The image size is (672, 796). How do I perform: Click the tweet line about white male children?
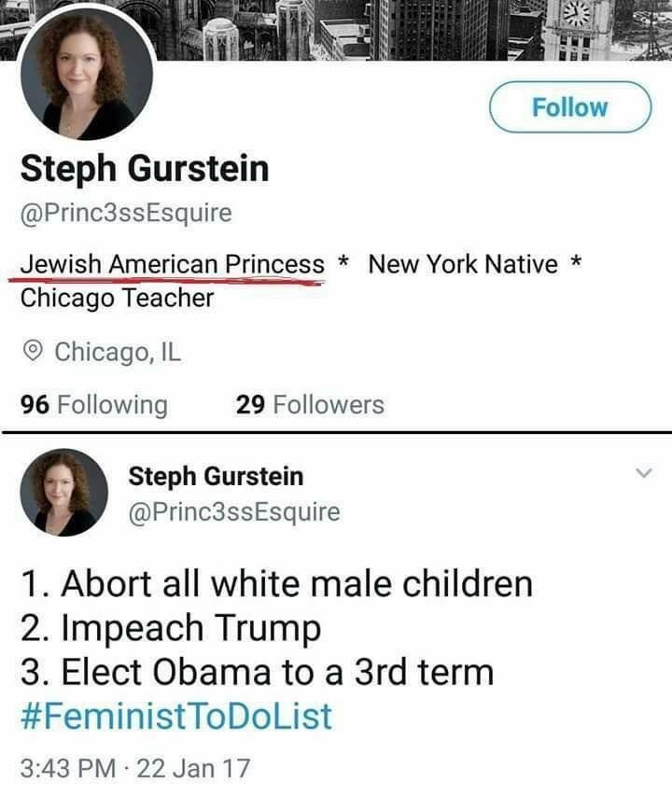tap(276, 584)
